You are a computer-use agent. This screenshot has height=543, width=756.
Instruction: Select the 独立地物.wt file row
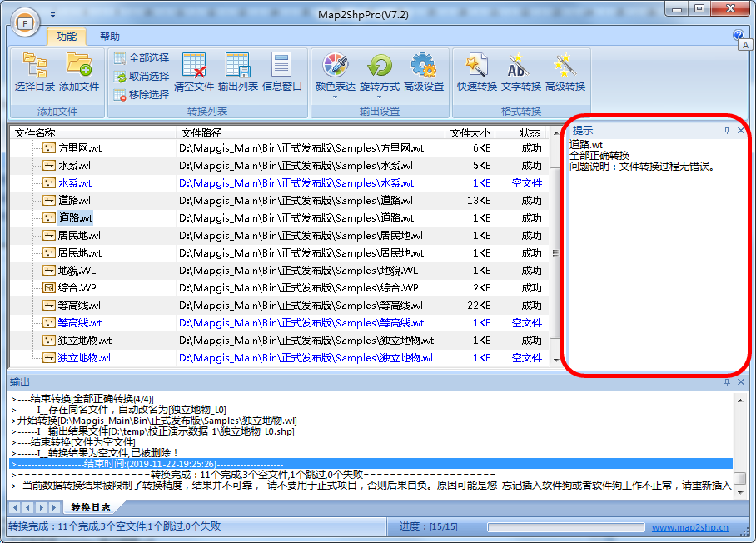coord(280,341)
